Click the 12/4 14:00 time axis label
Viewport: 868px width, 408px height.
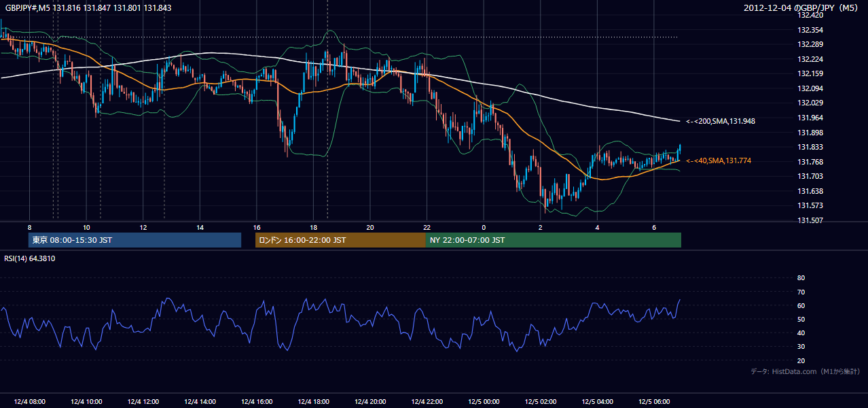[200, 402]
